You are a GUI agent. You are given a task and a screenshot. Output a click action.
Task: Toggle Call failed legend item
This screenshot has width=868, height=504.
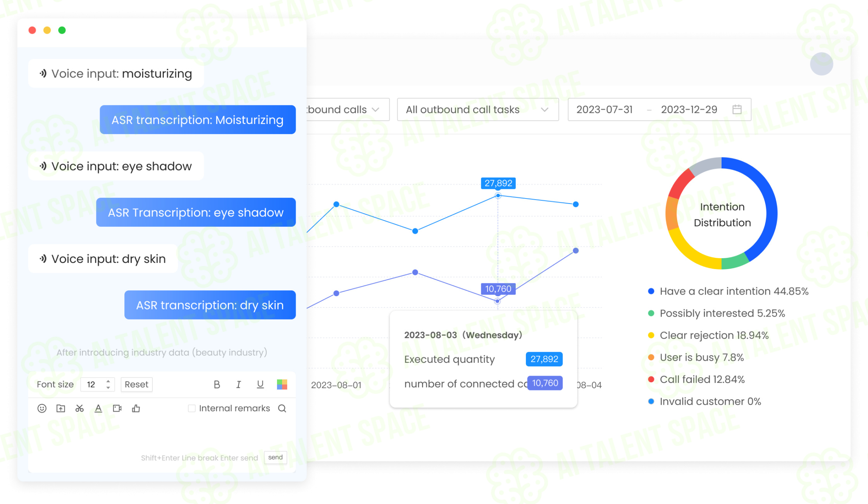point(696,380)
